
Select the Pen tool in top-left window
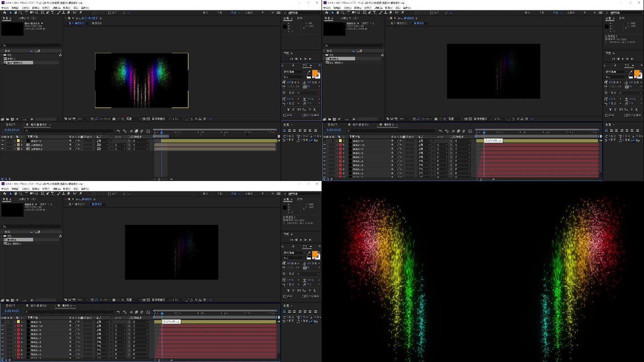pos(47,13)
